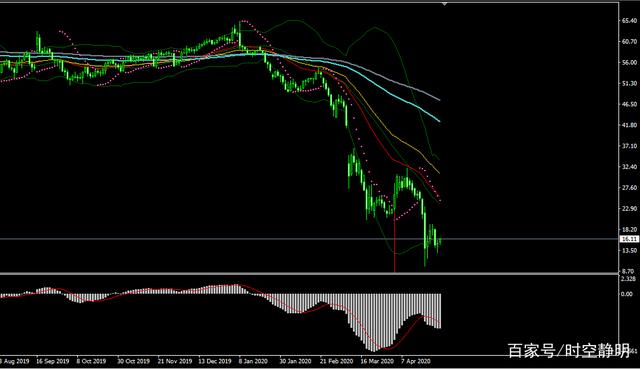Select the 8 Jan 2020 date label
This screenshot has height=369, width=640.
coord(253,361)
